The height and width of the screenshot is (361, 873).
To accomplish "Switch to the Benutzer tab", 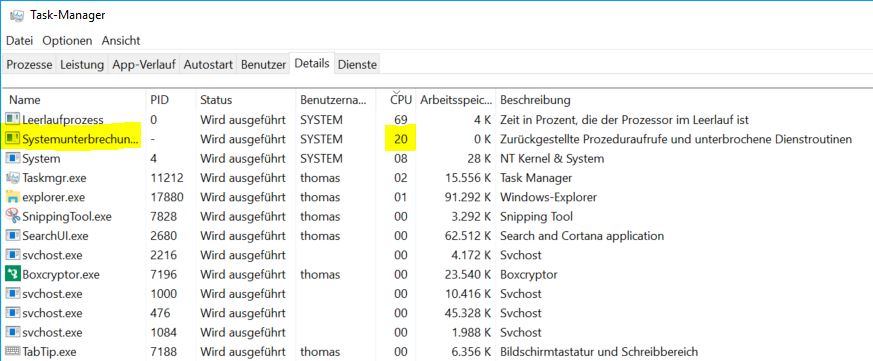I will coord(263,65).
